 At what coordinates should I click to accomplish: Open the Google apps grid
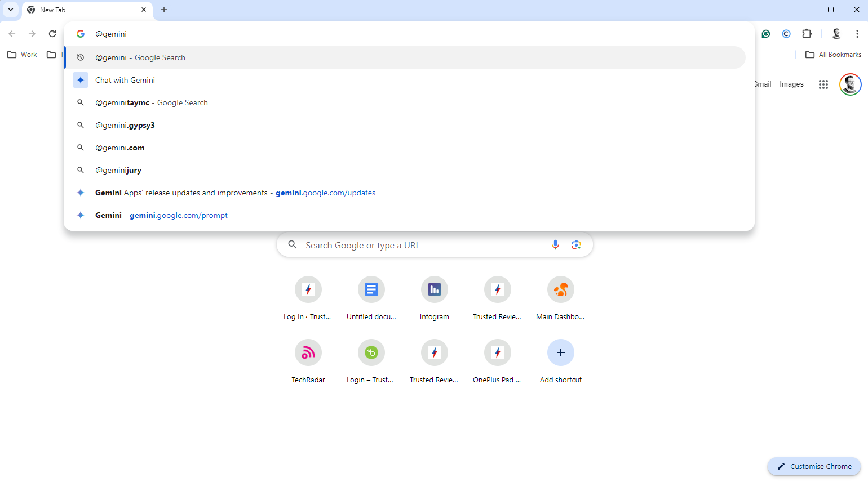pyautogui.click(x=823, y=84)
